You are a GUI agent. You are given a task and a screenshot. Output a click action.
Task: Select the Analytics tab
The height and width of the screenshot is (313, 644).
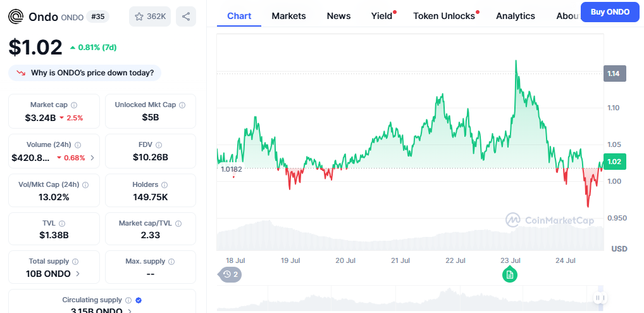point(515,16)
